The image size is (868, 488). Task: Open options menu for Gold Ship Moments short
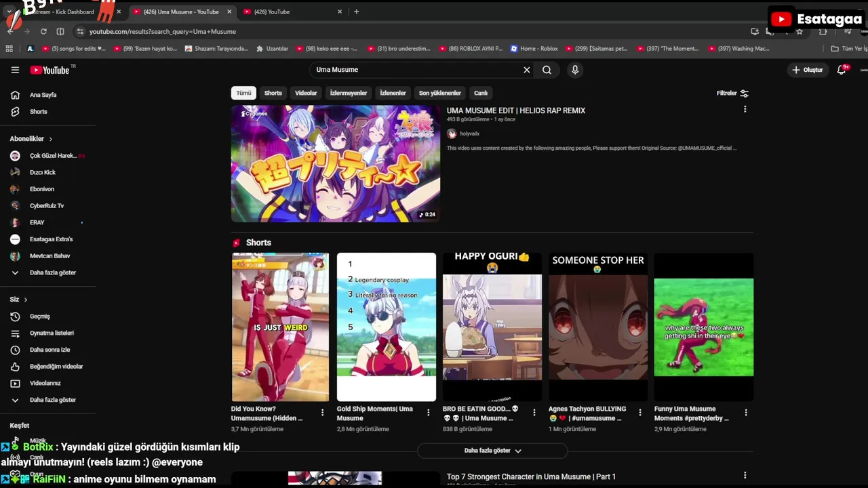coord(428,412)
